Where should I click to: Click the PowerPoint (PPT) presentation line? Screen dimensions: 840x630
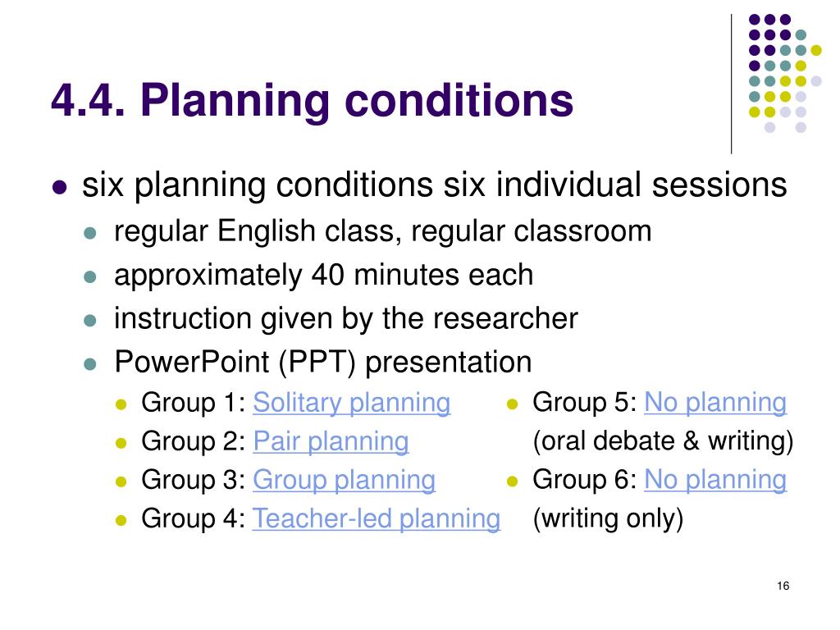[x=323, y=362]
